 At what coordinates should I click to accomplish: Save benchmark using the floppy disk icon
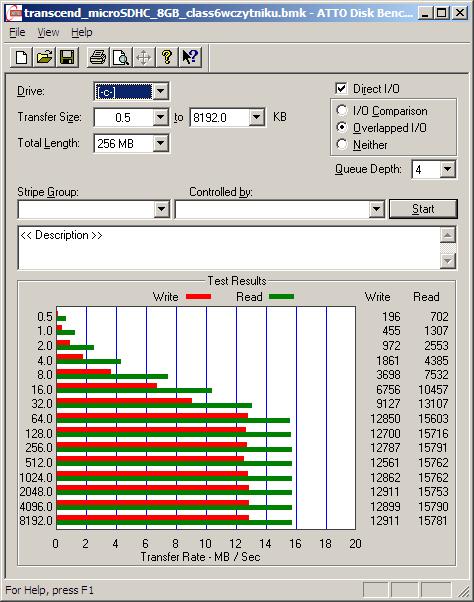[x=67, y=58]
